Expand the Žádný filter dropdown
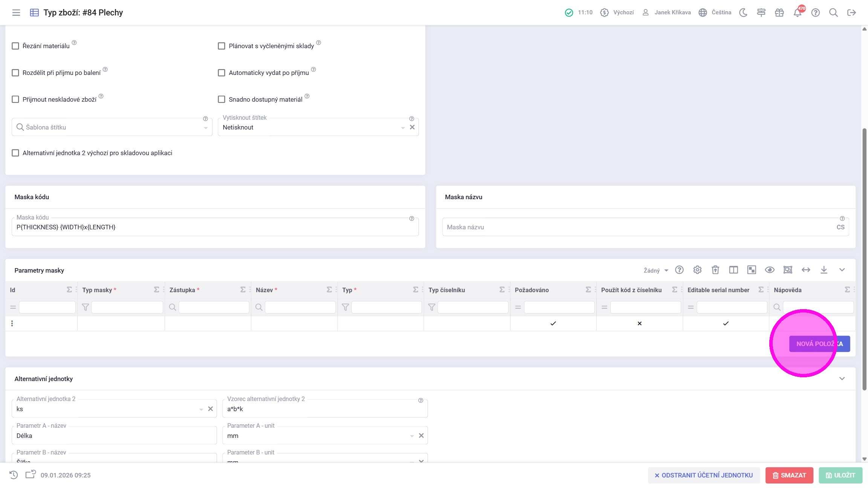868x488 pixels. (x=656, y=270)
